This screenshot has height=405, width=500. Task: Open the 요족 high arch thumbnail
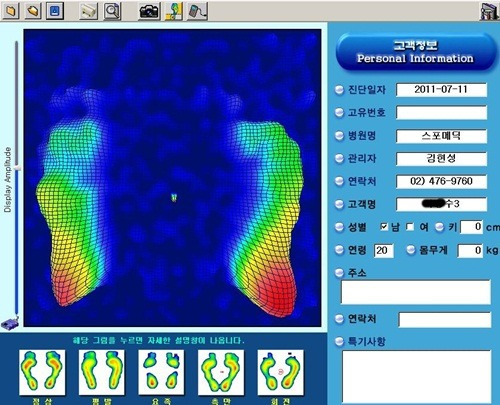(x=161, y=372)
